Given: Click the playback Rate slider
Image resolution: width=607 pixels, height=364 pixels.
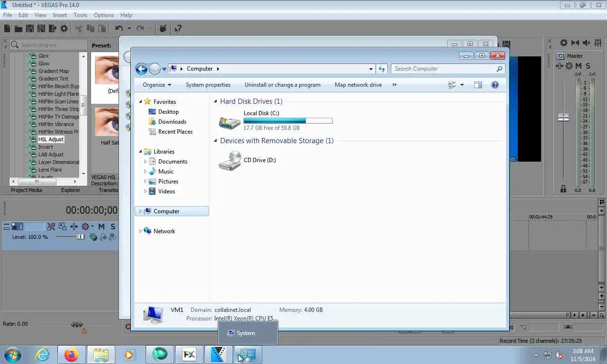Looking at the screenshot, I should click(x=77, y=325).
